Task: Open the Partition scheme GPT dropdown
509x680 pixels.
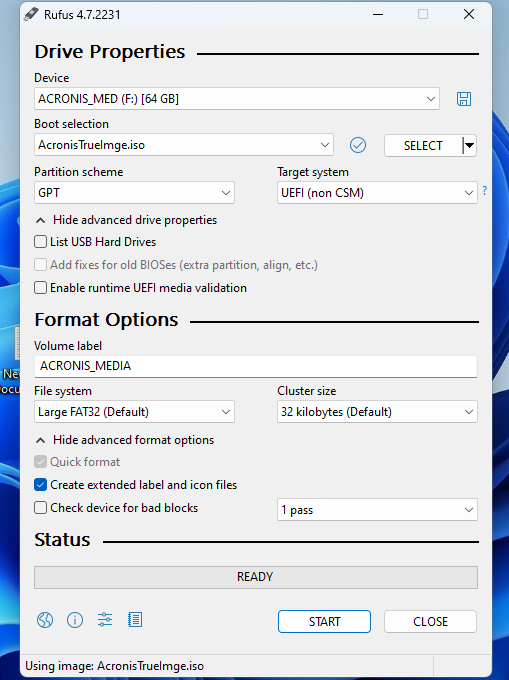Action: (x=134, y=193)
